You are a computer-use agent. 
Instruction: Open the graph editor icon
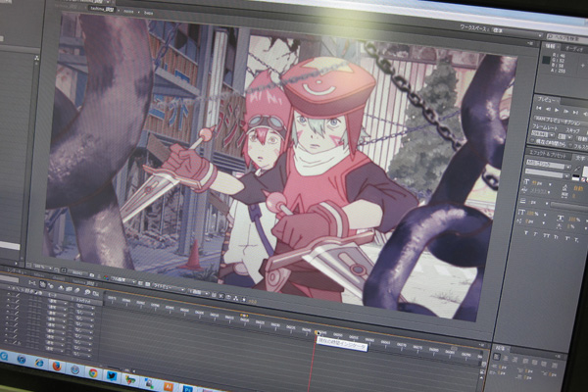(96, 294)
